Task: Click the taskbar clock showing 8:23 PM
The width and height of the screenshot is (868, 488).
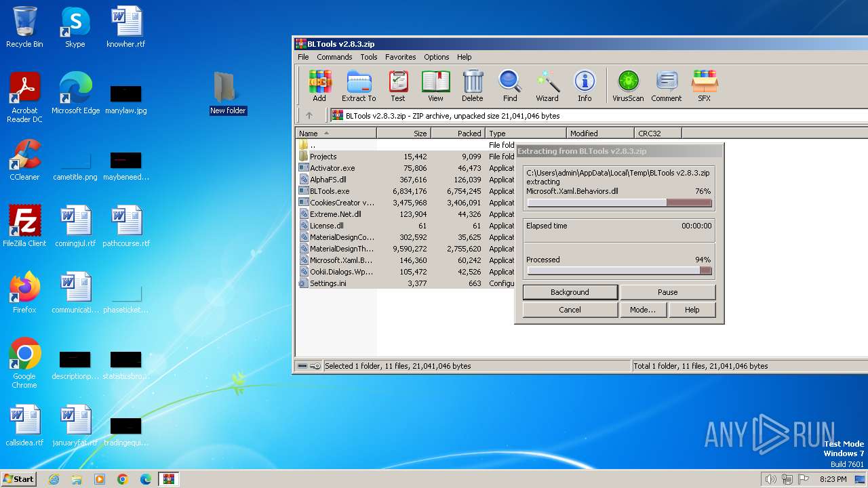Action: (833, 479)
